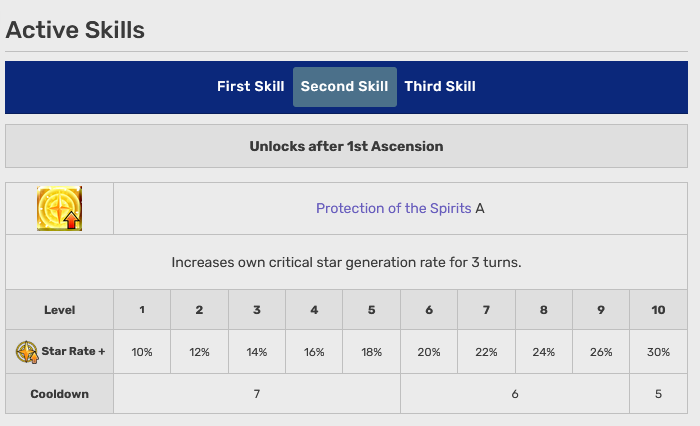700x426 pixels.
Task: Click the small Star Rate buff icon
Action: point(27,352)
